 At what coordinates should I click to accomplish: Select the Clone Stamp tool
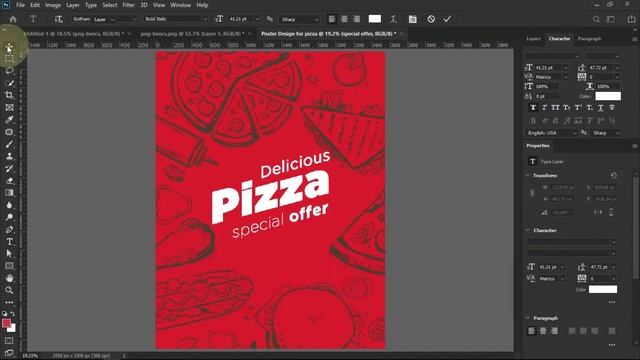click(x=9, y=156)
